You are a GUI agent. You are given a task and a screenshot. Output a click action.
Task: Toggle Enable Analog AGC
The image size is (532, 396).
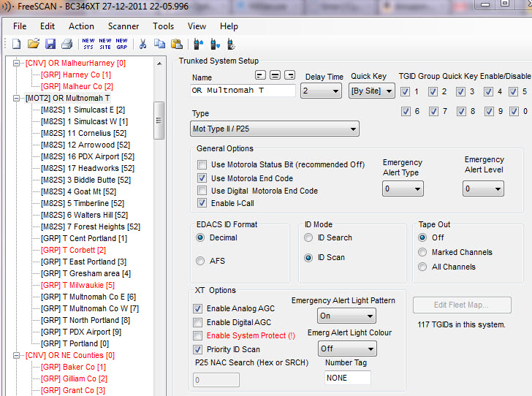197,308
